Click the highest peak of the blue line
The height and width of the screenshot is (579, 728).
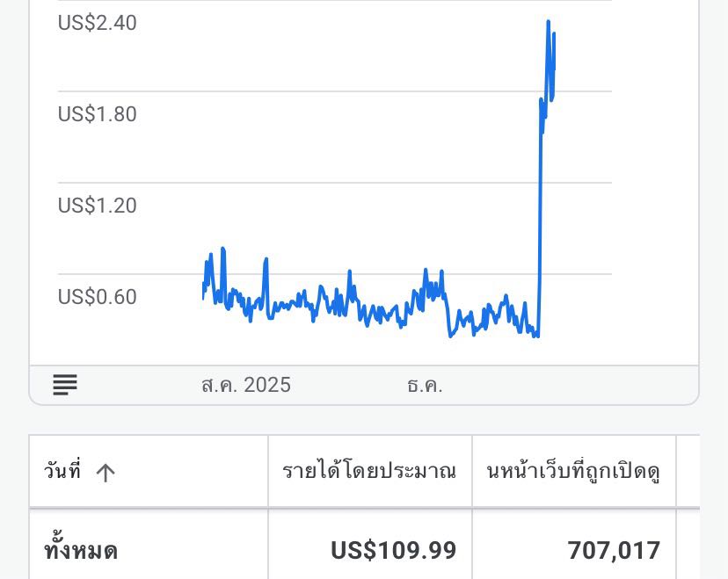548,22
